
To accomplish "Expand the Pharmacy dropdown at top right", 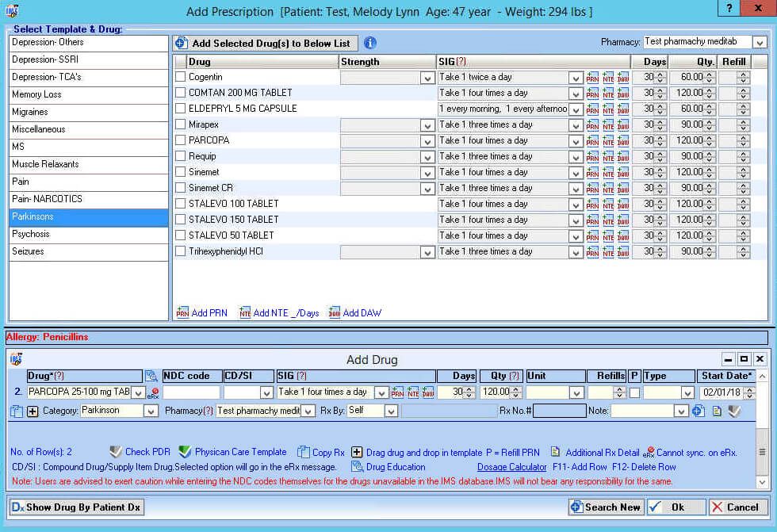I will [760, 42].
